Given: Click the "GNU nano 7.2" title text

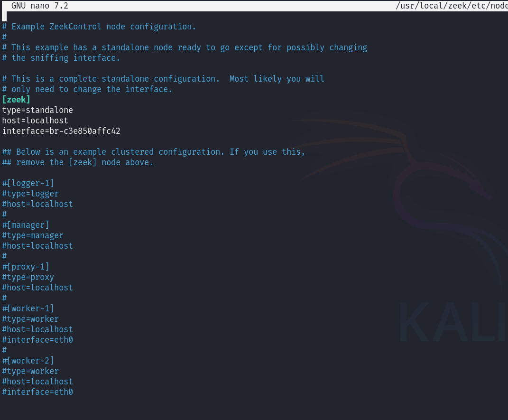Looking at the screenshot, I should 39,6.
